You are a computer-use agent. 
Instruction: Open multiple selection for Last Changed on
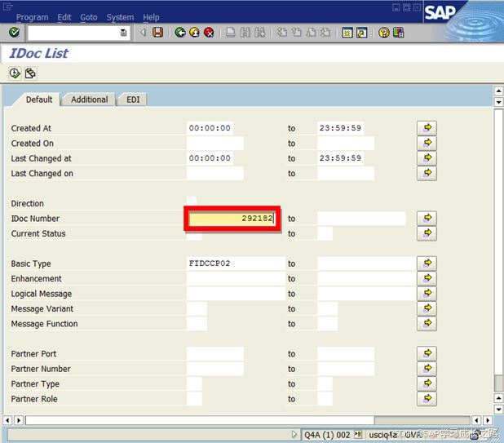click(x=427, y=173)
